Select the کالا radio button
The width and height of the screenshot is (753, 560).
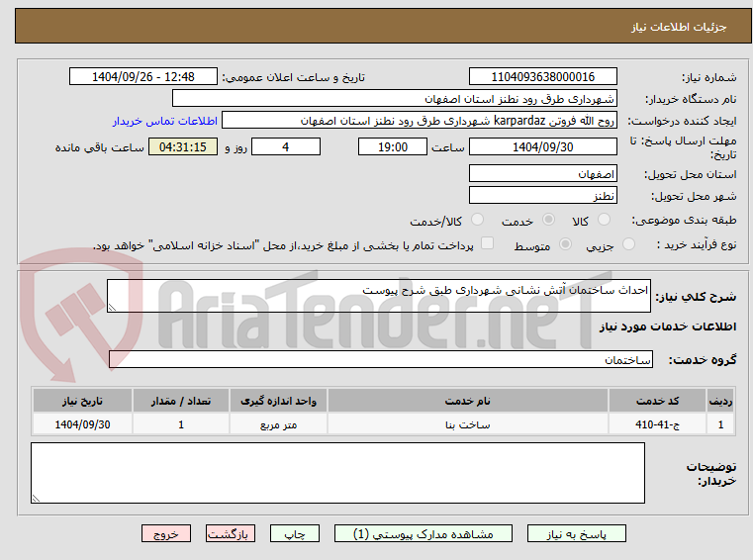point(604,220)
